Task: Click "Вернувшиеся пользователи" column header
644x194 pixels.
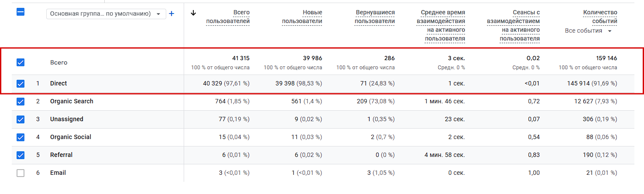Action: pos(374,17)
